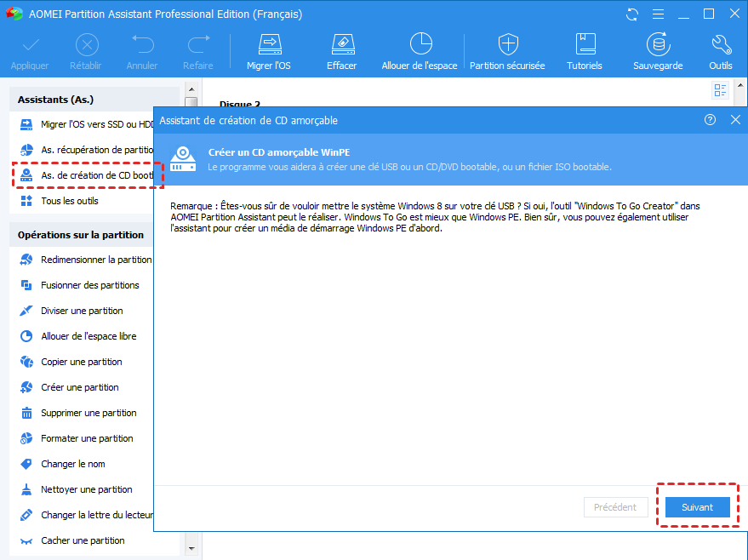Choose Formater une partition
This screenshot has width=748, height=560.
(x=77, y=438)
